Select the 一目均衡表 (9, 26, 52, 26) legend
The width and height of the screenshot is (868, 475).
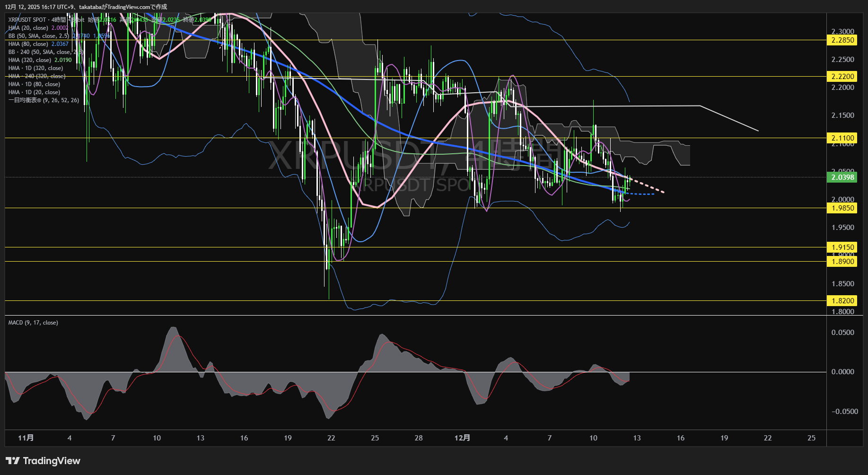tap(44, 100)
